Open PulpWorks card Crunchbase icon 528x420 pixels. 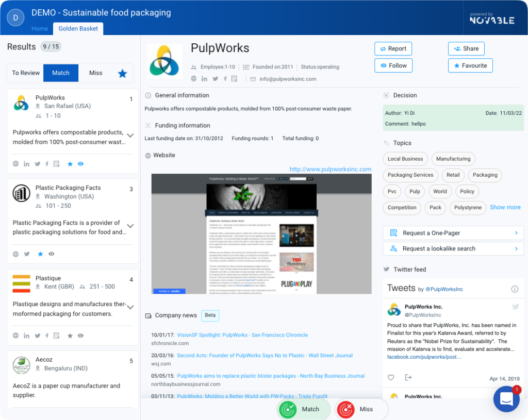point(57,164)
